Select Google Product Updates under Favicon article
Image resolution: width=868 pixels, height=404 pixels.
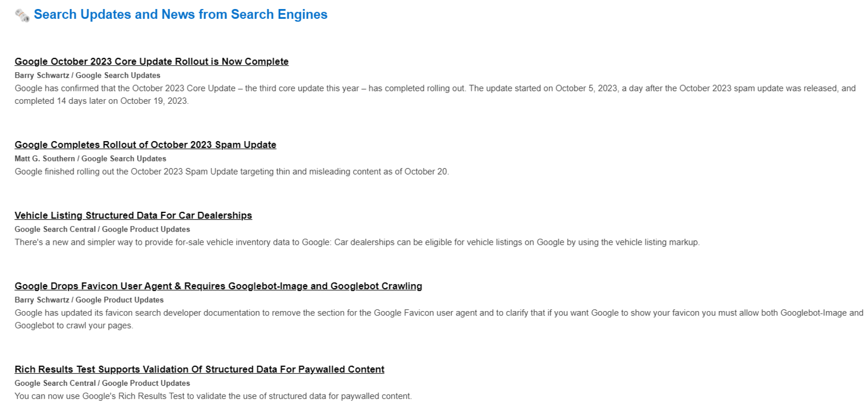pos(119,300)
